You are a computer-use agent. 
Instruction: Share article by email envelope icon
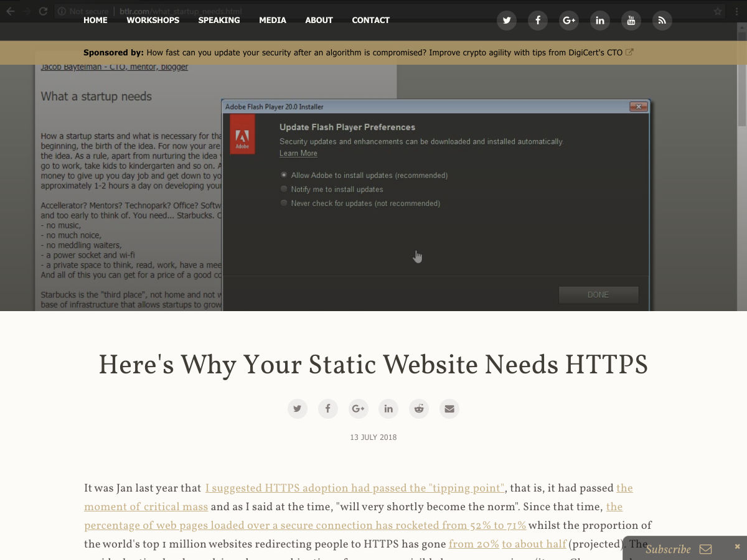click(x=449, y=409)
